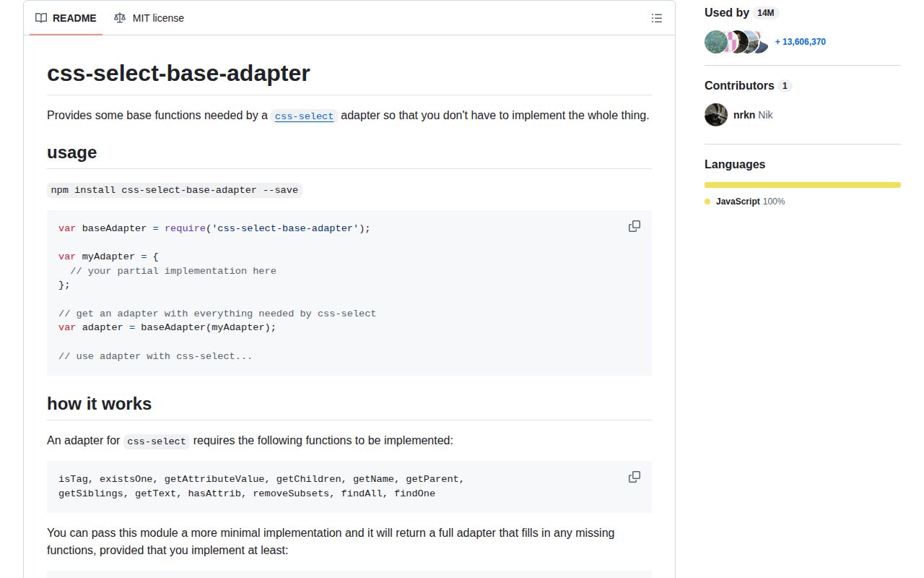Open nrkn Nik profile link
Screen dimensions: 924x578
point(753,115)
